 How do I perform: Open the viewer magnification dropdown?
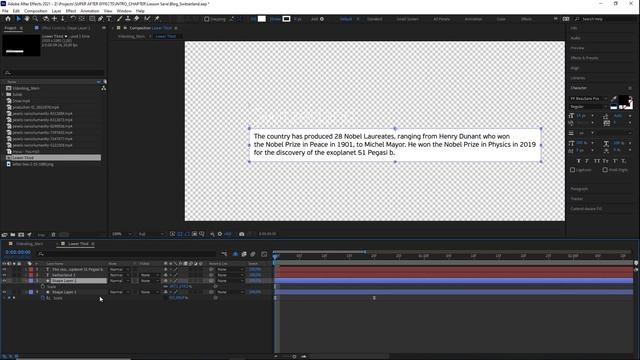122,234
